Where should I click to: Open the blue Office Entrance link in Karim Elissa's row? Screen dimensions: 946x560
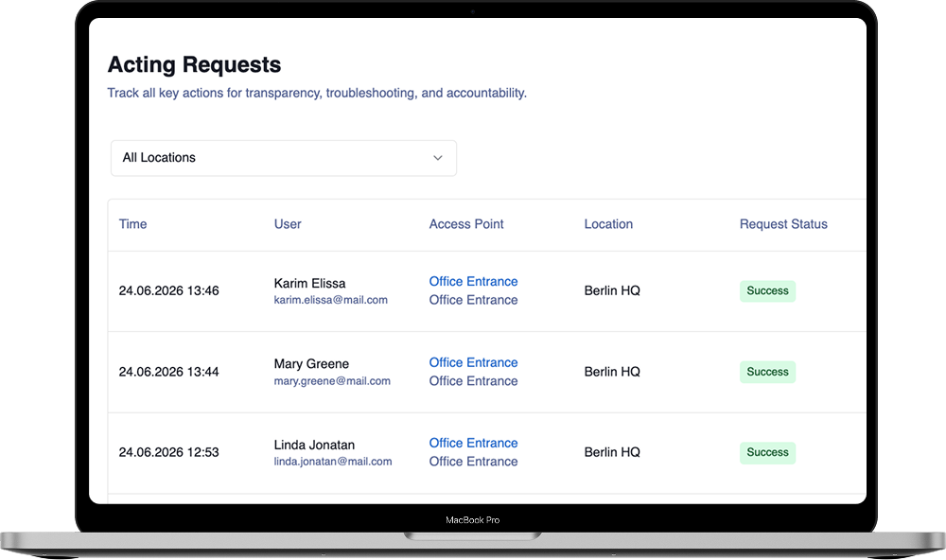pos(474,281)
